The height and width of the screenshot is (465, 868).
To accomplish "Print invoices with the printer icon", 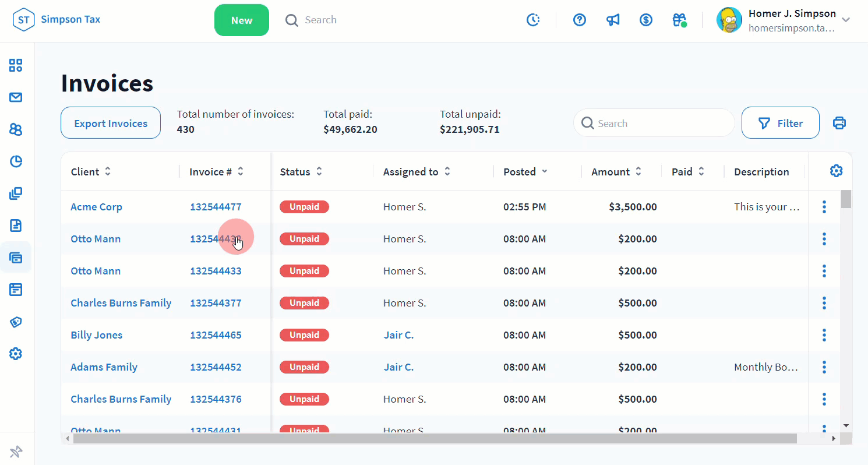I will [839, 123].
